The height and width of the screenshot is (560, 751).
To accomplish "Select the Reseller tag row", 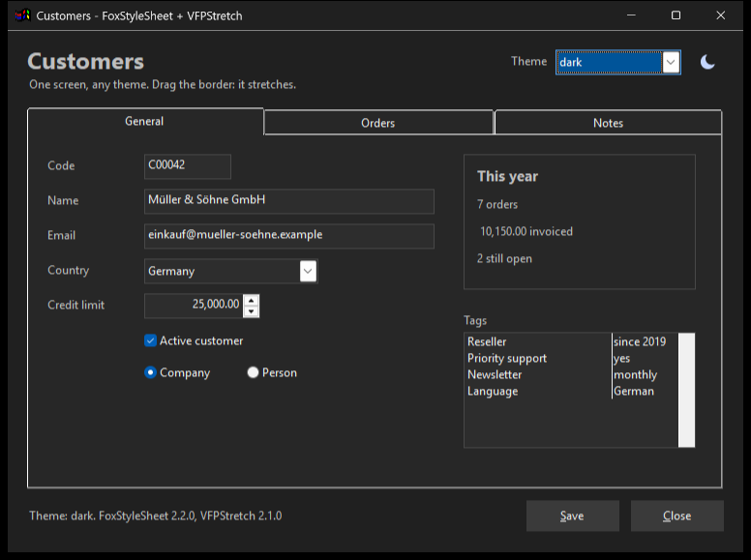I will 573,341.
